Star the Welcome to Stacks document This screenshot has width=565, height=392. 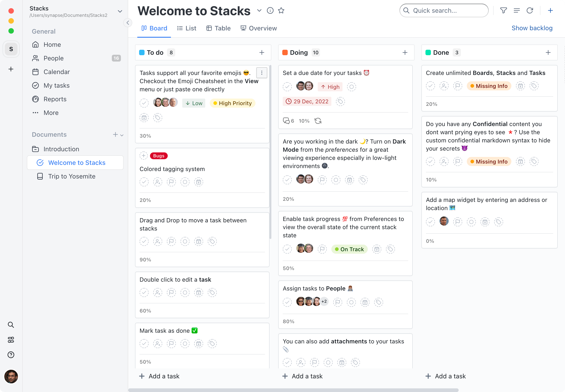[x=281, y=10]
